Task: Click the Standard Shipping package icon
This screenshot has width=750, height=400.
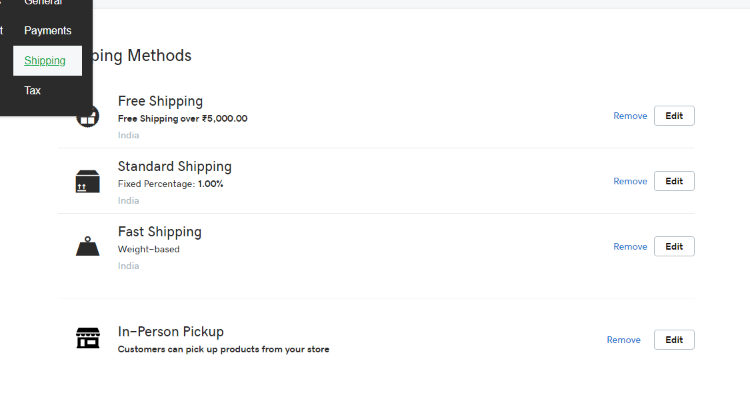Action: point(88,181)
